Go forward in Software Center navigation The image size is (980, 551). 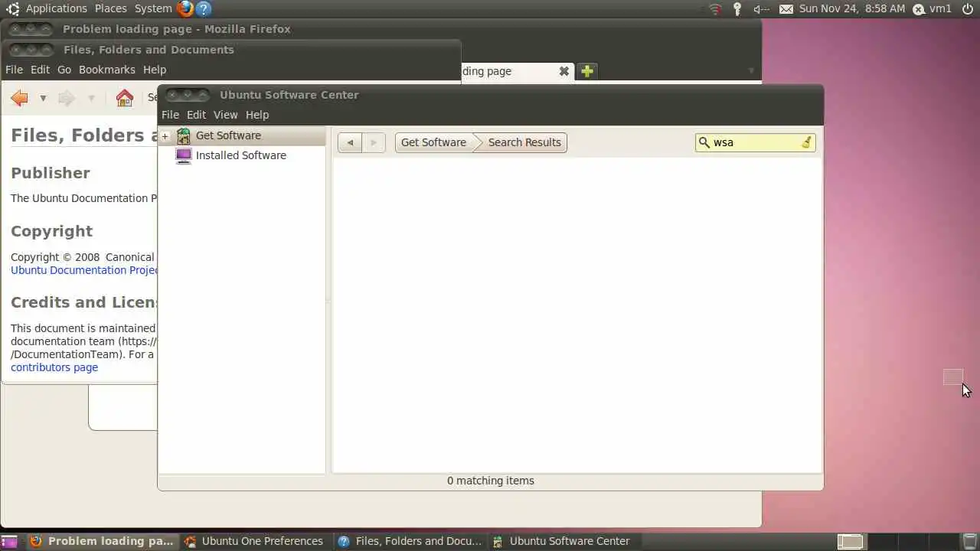[x=374, y=142]
